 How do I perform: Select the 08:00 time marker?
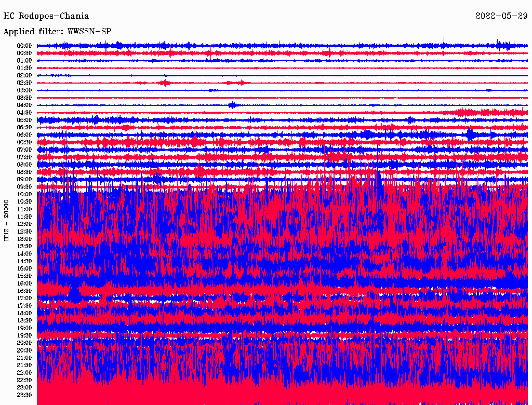pyautogui.click(x=24, y=165)
